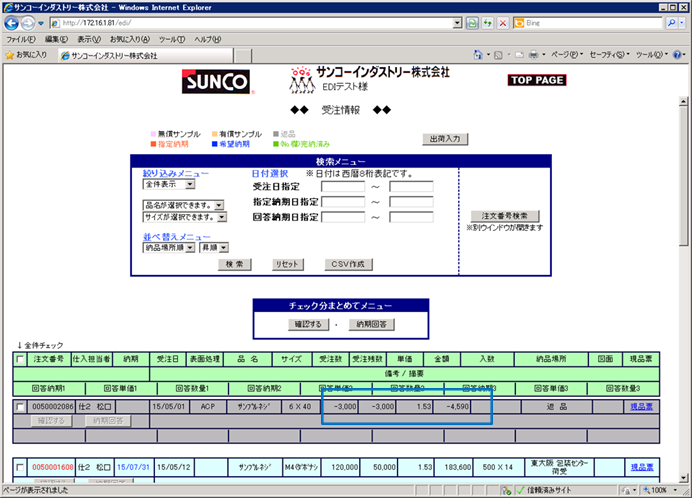Open the ツール(T) menu
Screen dimensions: 692x498
tap(172, 39)
